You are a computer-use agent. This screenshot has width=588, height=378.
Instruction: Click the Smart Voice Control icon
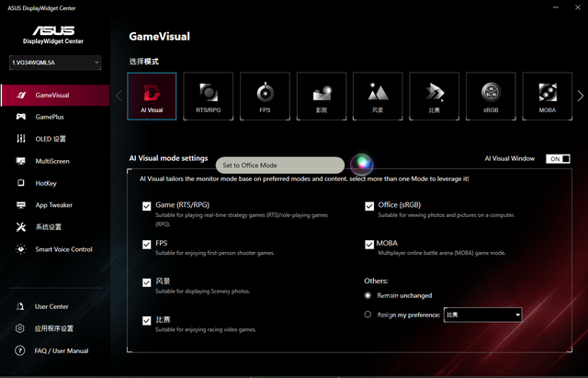click(x=21, y=249)
